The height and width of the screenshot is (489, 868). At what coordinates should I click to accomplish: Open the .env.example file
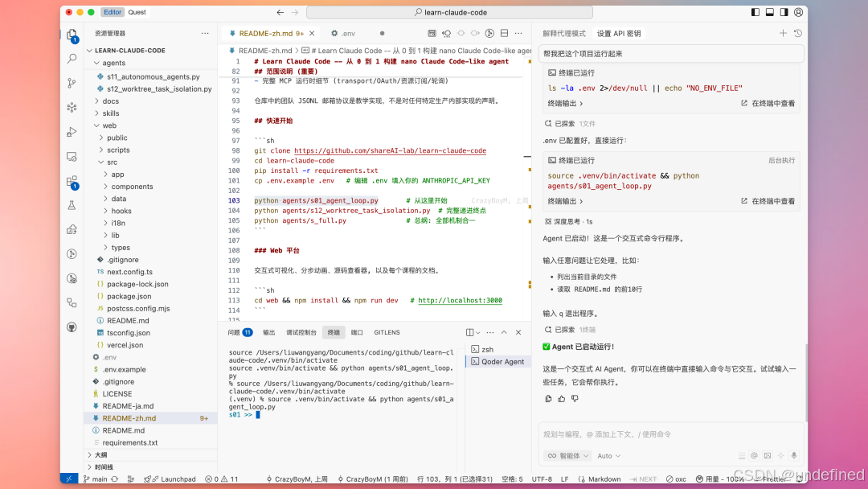[124, 369]
